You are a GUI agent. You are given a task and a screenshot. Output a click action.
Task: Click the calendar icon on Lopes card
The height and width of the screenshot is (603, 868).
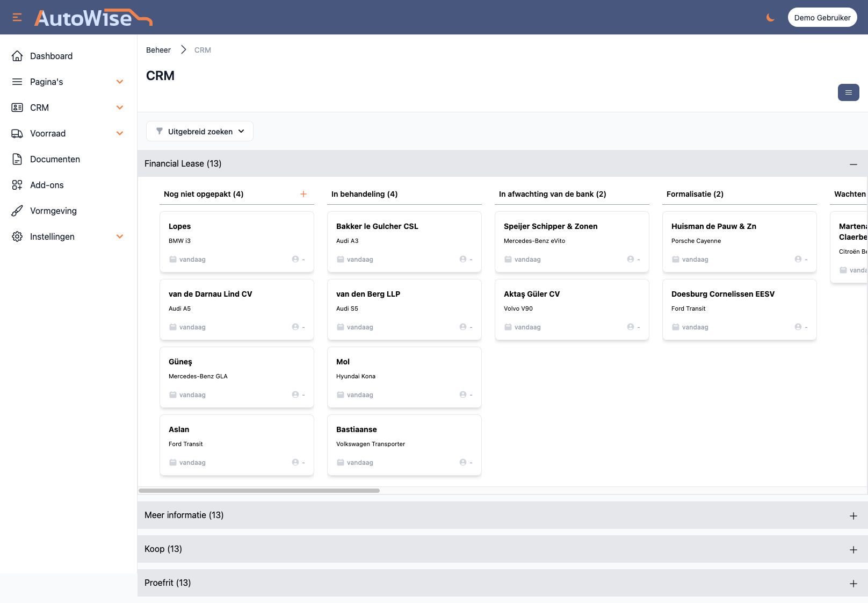(173, 259)
